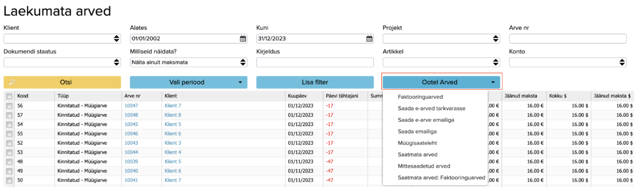The width and height of the screenshot is (644, 192).
Task: Check the row with Kood 54
Action: click(9, 124)
